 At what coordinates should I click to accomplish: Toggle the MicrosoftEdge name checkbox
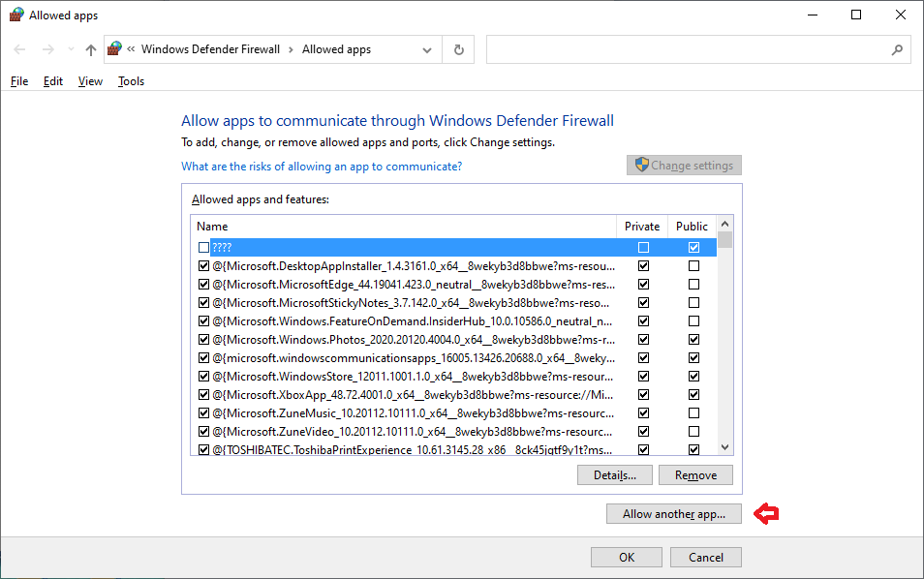pos(204,284)
